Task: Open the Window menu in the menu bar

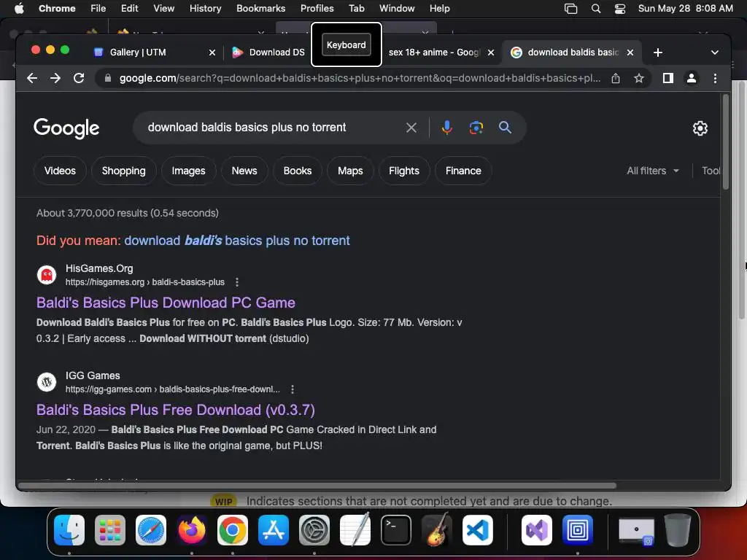Action: click(397, 9)
